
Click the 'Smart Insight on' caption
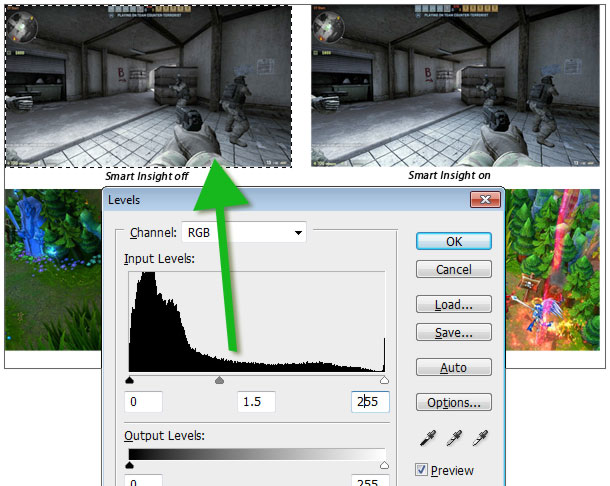point(449,175)
